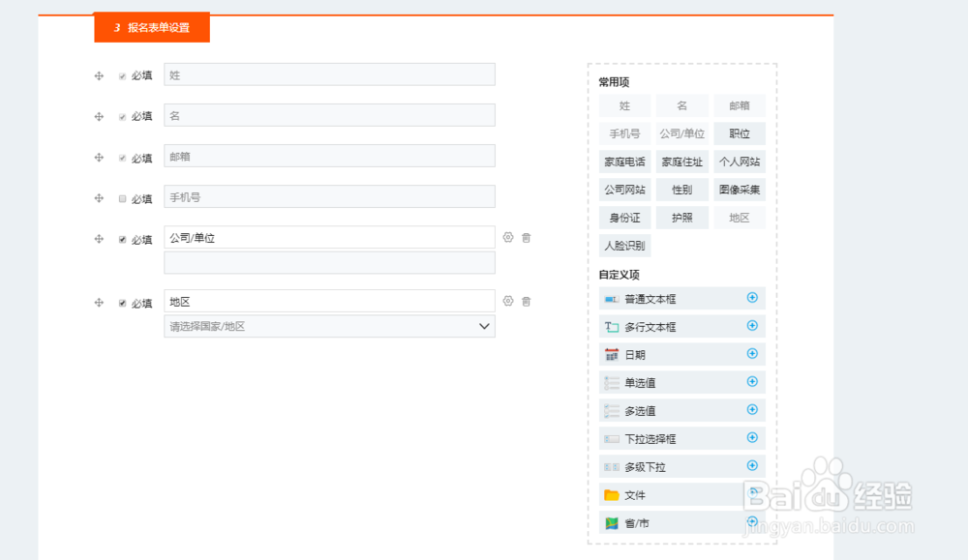Delete the 公司/单位 field with trash icon
This screenshot has height=560, width=968.
[526, 238]
